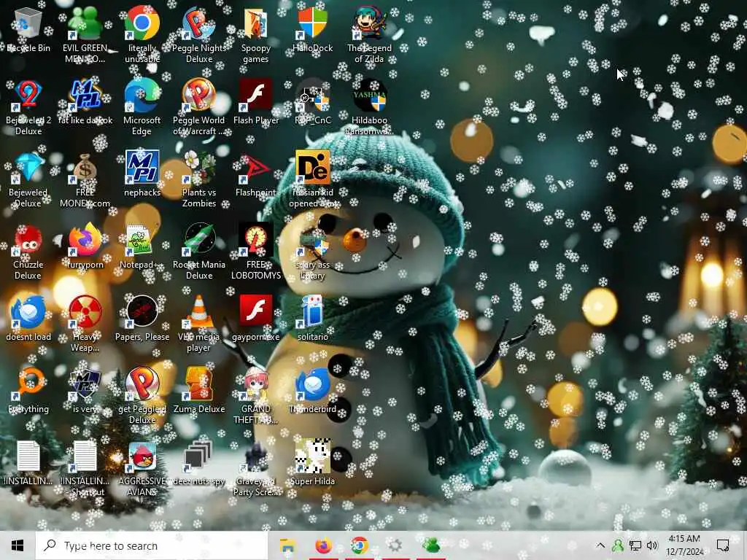Launch Rocket Mania Deluxe
This screenshot has width=747, height=560.
point(199,252)
